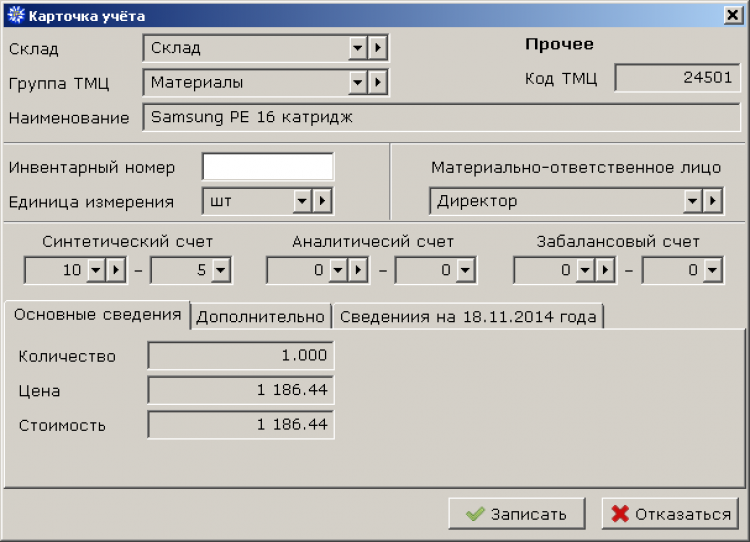Expand the Единица измерения dropdown

point(302,201)
